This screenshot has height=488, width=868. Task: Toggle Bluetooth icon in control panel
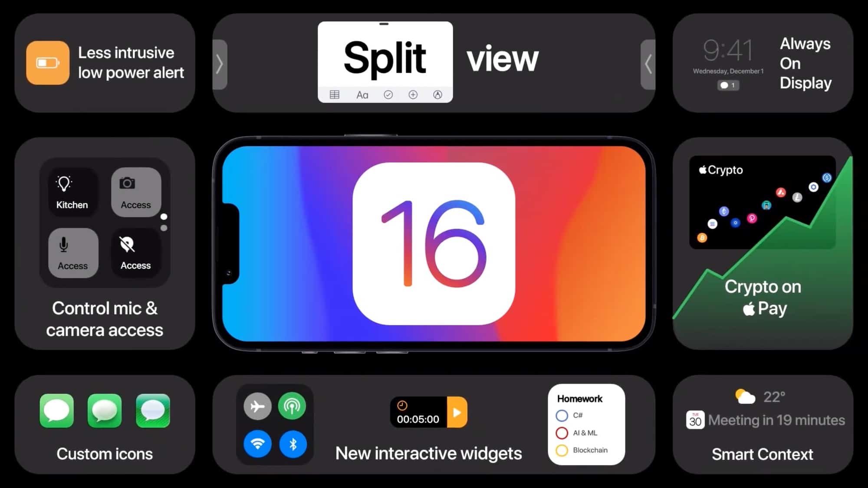[293, 444]
